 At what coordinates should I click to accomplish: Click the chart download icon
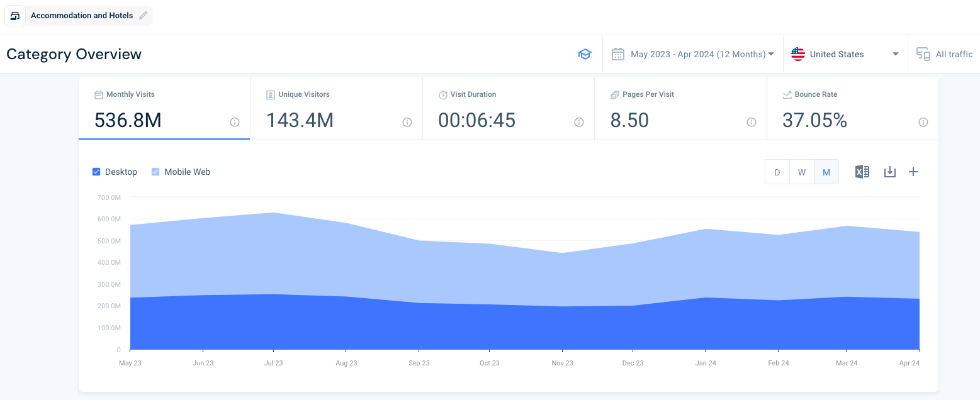889,171
